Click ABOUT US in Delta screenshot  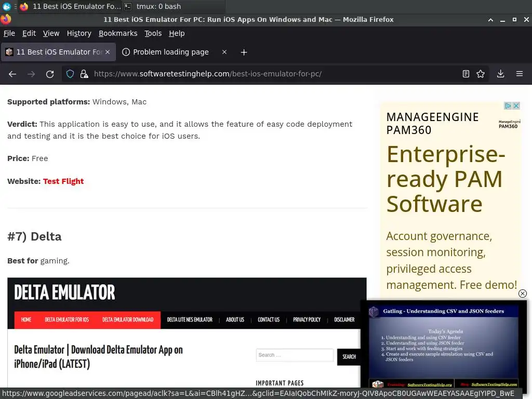[x=235, y=320]
